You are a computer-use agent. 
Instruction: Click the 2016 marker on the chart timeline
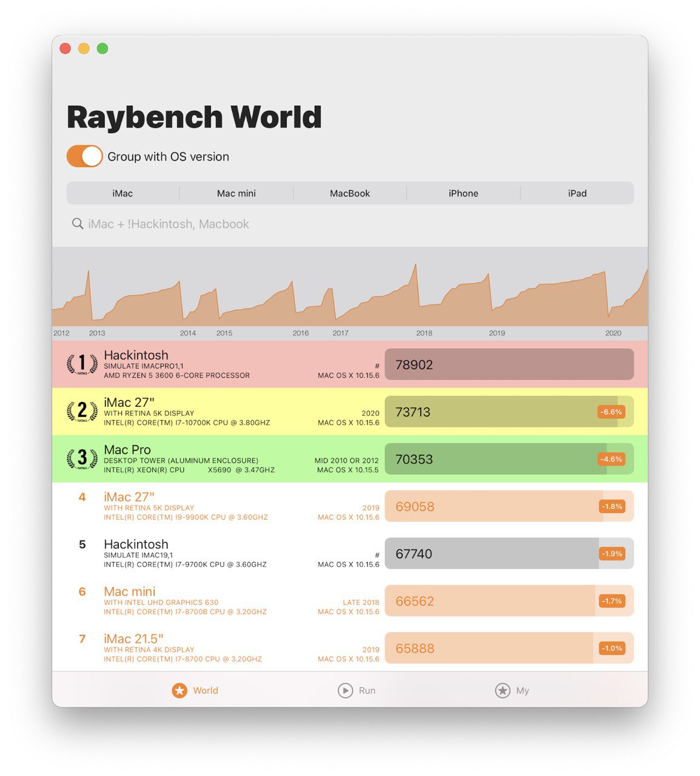[x=301, y=333]
